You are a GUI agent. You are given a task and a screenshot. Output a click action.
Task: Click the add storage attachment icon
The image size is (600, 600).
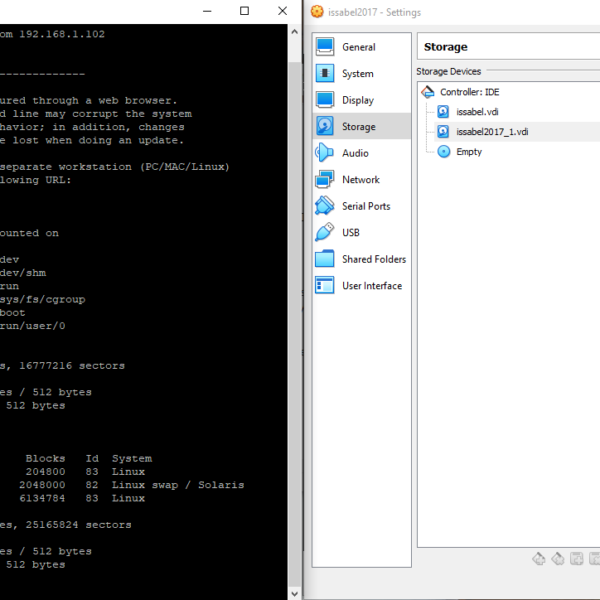pyautogui.click(x=577, y=559)
